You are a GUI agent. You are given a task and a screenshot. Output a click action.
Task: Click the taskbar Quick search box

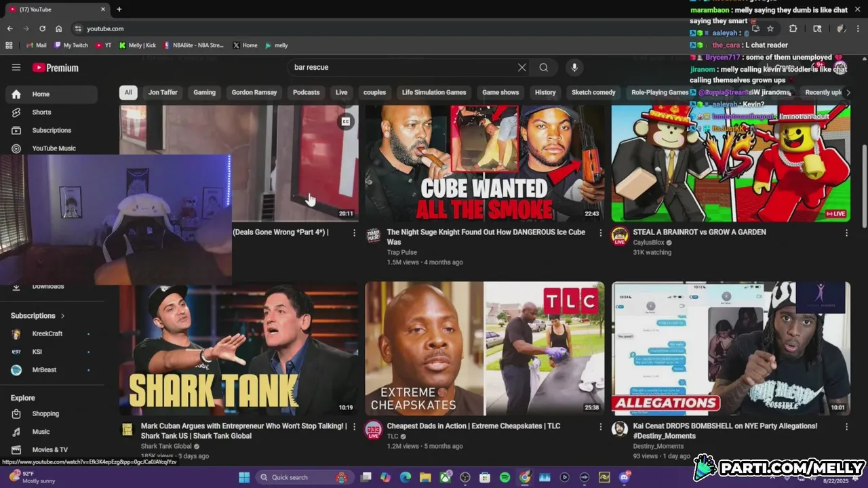[x=304, y=477]
